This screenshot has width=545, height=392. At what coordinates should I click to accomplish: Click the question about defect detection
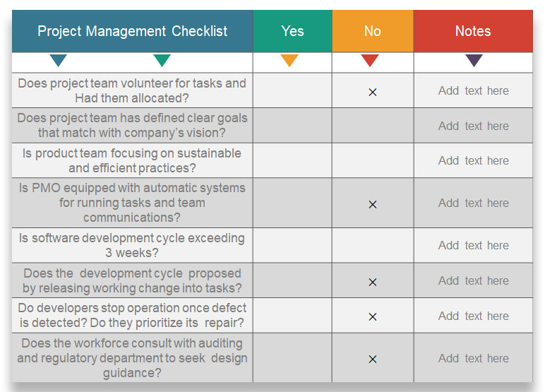point(133,316)
